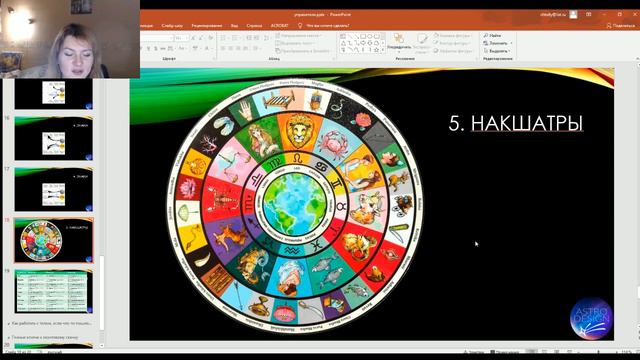640x360 pixels.
Task: Click the text highlight color button
Action: pyautogui.click(x=196, y=49)
